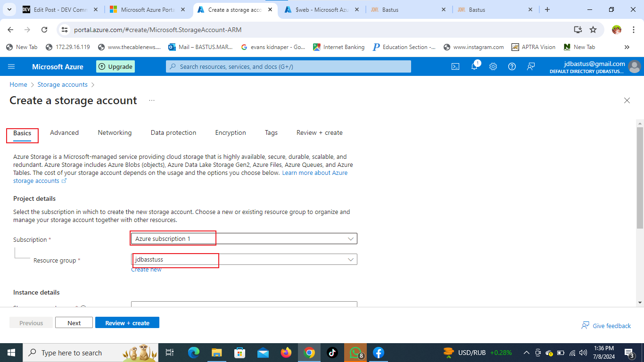Click the Upgrade button
The height and width of the screenshot is (362, 644).
116,66
